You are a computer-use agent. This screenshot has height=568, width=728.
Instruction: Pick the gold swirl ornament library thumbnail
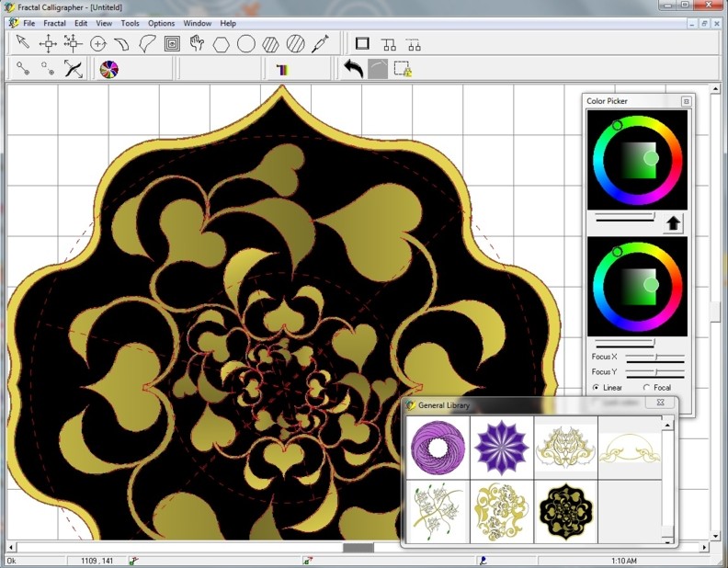click(x=502, y=511)
